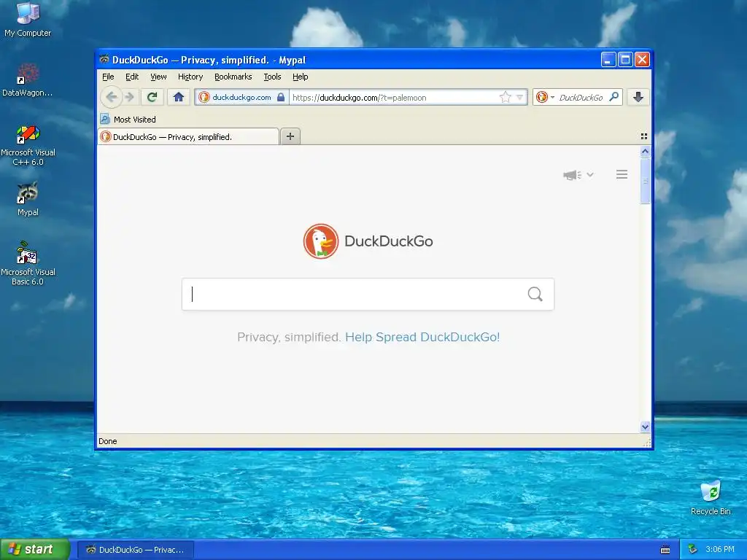Reload the current page

[x=152, y=97]
